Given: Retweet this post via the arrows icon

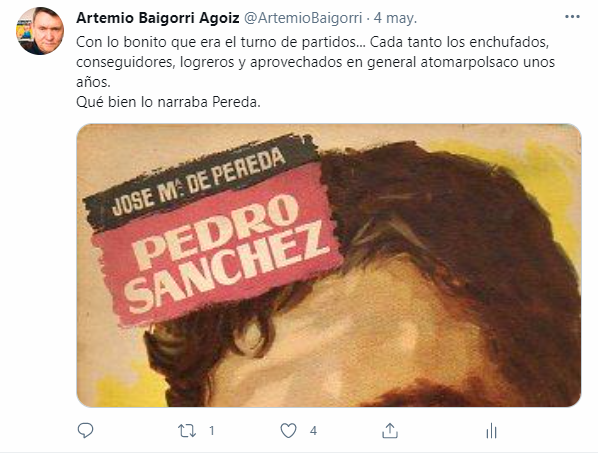Looking at the screenshot, I should [187, 431].
